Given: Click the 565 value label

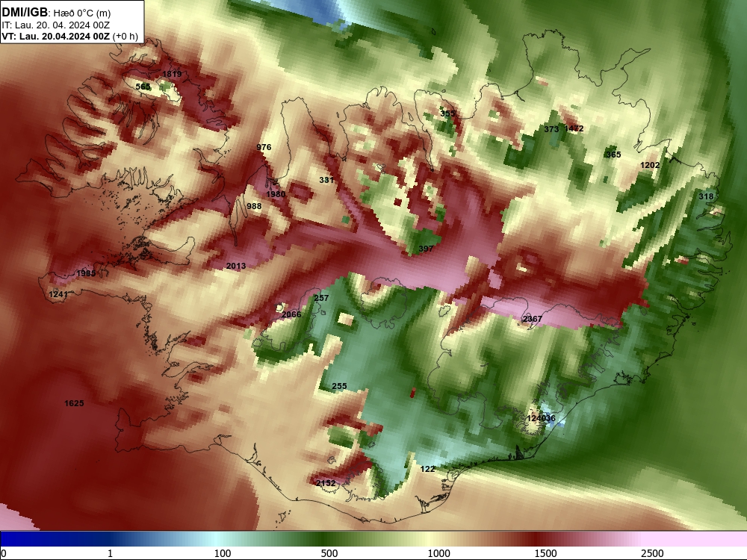Looking at the screenshot, I should [x=143, y=87].
